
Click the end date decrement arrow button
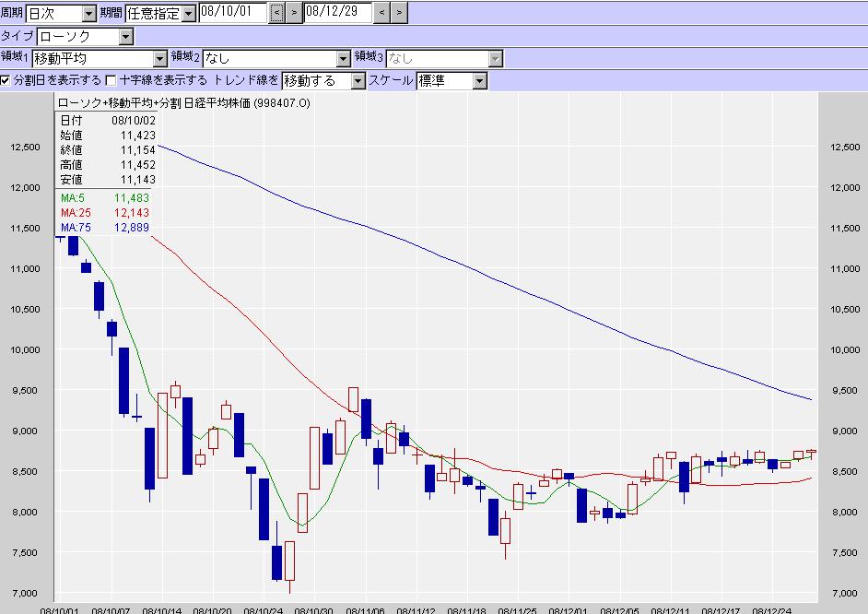coord(382,13)
